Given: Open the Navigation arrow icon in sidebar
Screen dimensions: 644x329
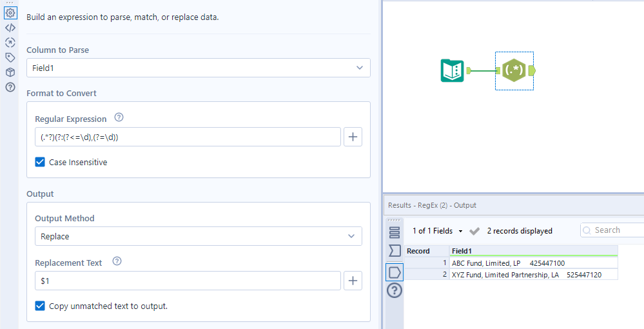Looking at the screenshot, I should click(10, 43).
